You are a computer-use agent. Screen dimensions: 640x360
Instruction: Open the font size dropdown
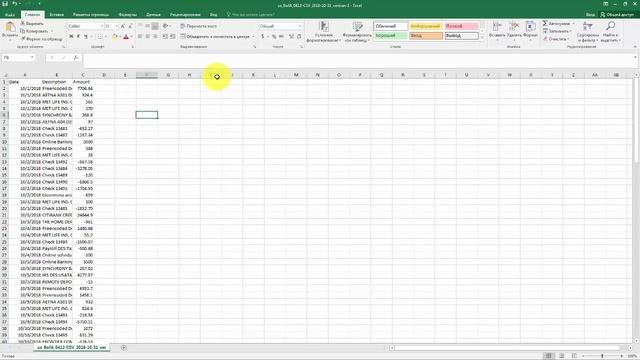click(x=116, y=26)
